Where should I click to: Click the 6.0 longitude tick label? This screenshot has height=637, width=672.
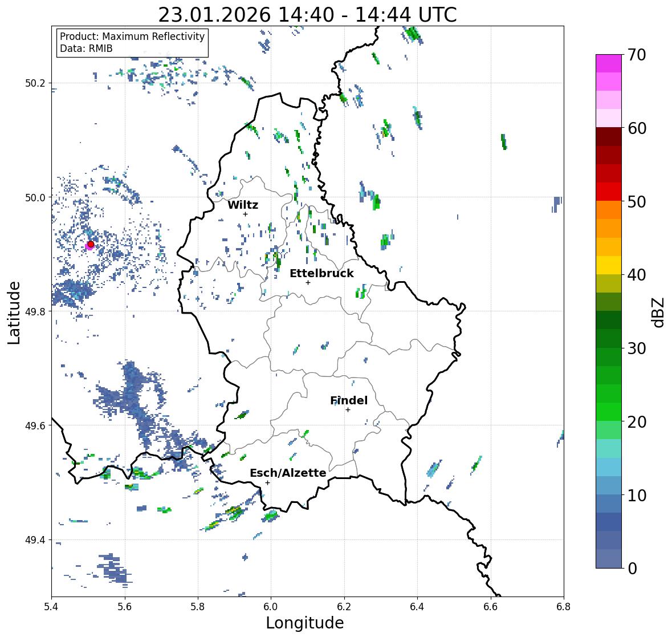pos(271,607)
